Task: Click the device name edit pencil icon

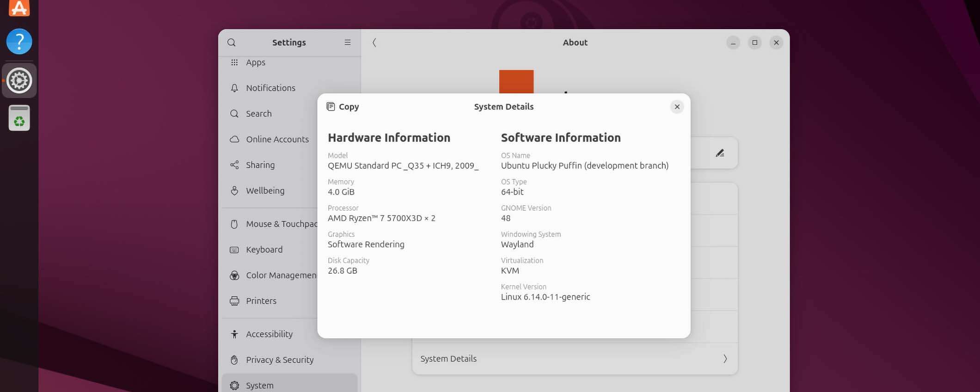Action: tap(720, 153)
